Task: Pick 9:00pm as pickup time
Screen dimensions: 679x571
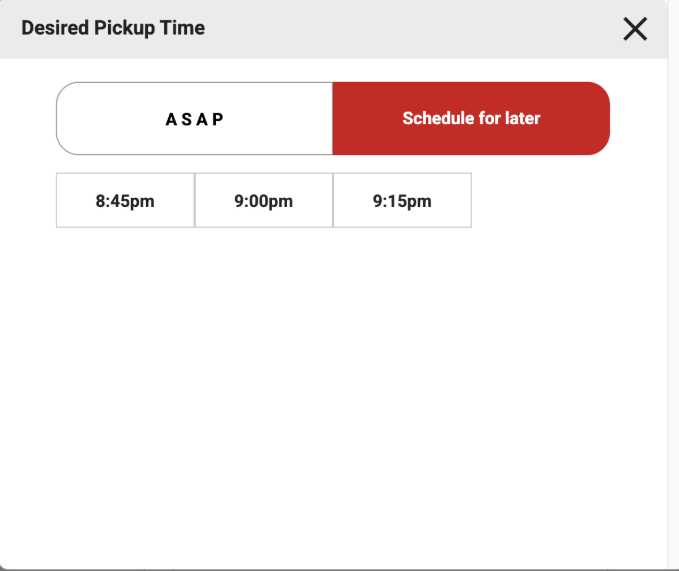Action: [264, 200]
